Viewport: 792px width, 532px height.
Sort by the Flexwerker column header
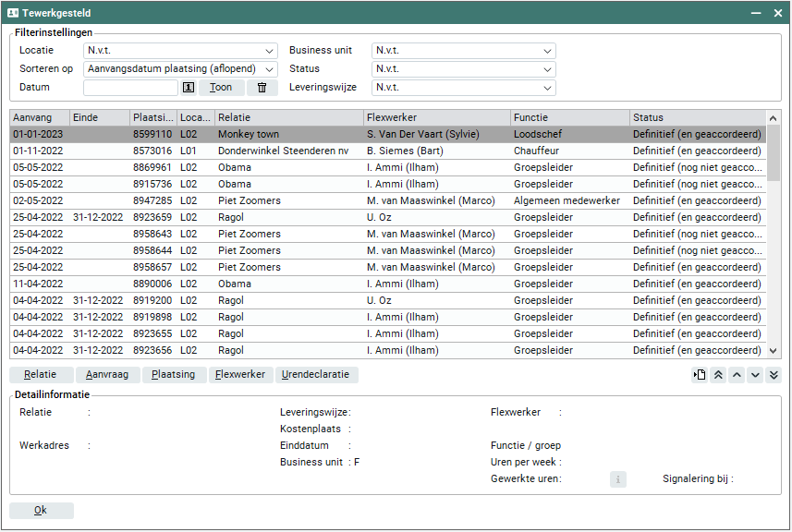click(x=436, y=117)
